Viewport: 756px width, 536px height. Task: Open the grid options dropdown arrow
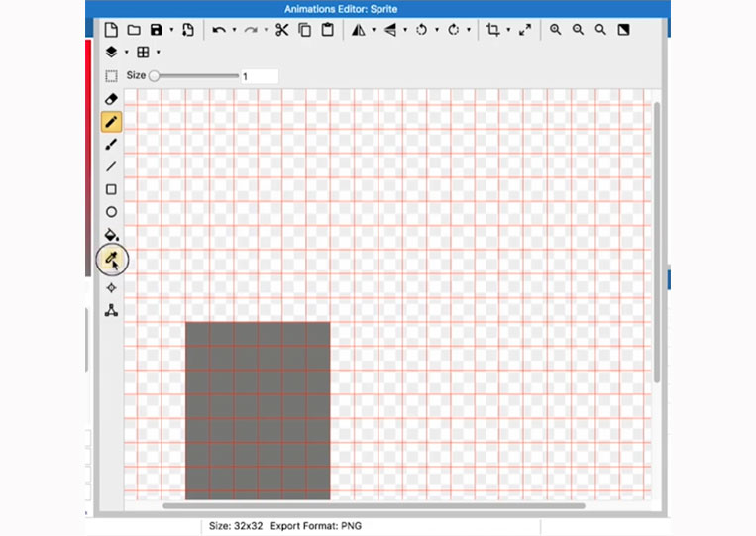point(159,53)
